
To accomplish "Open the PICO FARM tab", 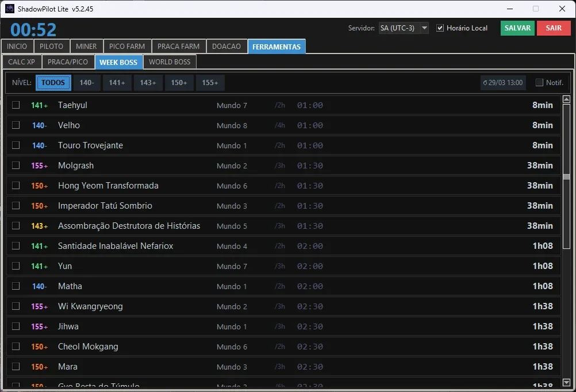I will click(127, 47).
